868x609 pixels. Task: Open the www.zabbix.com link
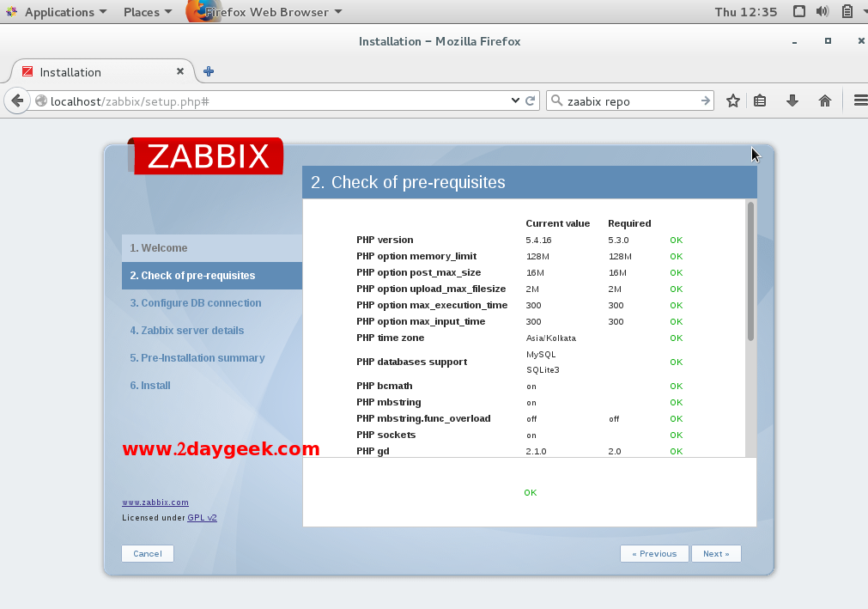(155, 502)
